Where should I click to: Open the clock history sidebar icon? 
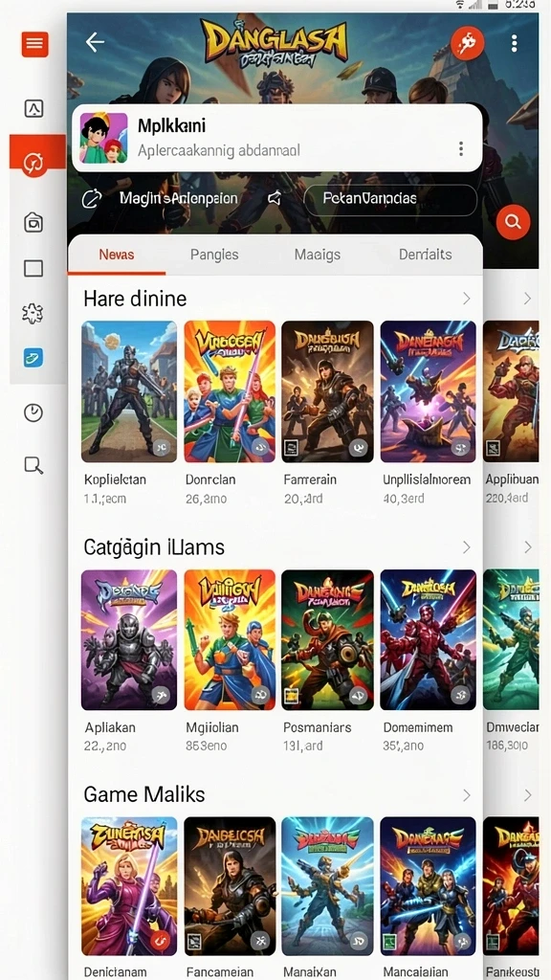(x=33, y=412)
